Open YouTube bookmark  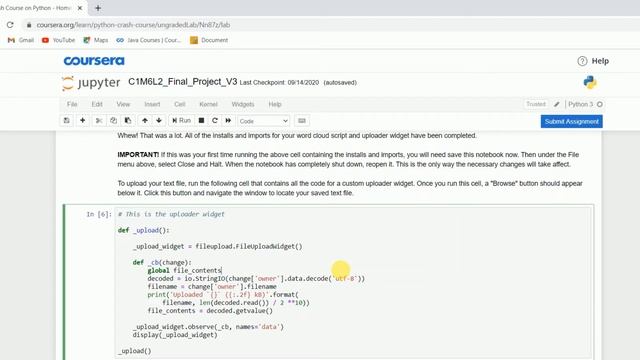coord(58,40)
